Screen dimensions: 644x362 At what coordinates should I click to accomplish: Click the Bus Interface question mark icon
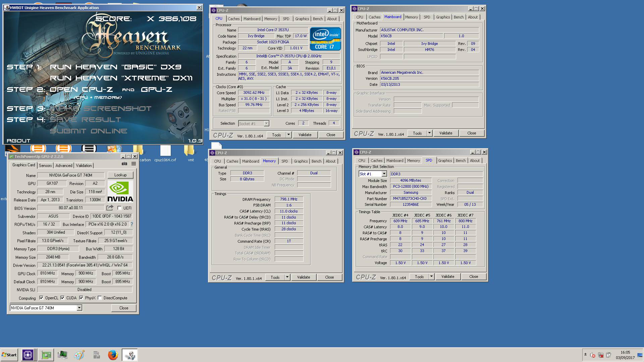click(x=131, y=224)
